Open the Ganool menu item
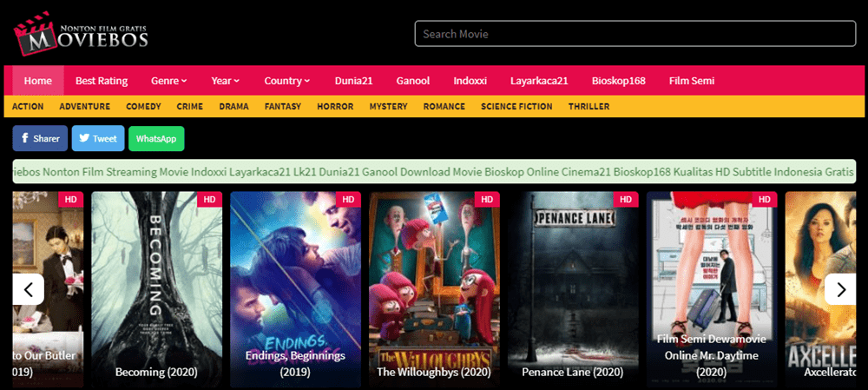This screenshot has width=868, height=390. click(x=413, y=80)
